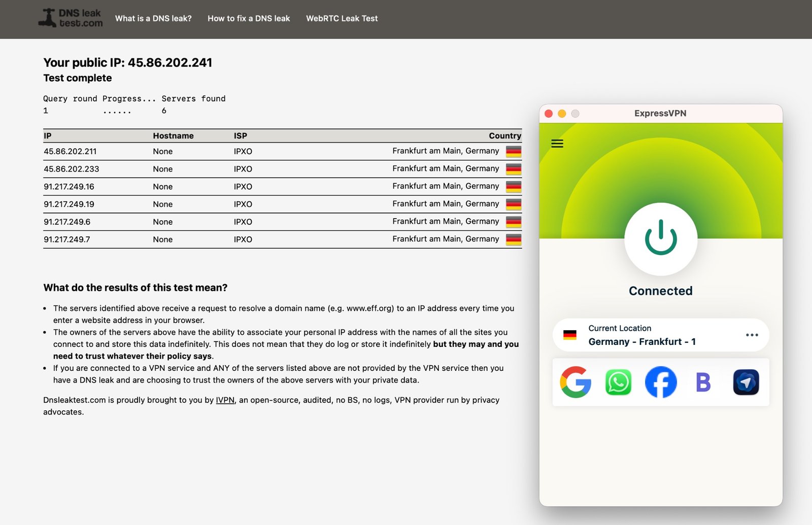
Task: Select the IP 45.86.202.211 in the results table
Action: pyautogui.click(x=71, y=151)
